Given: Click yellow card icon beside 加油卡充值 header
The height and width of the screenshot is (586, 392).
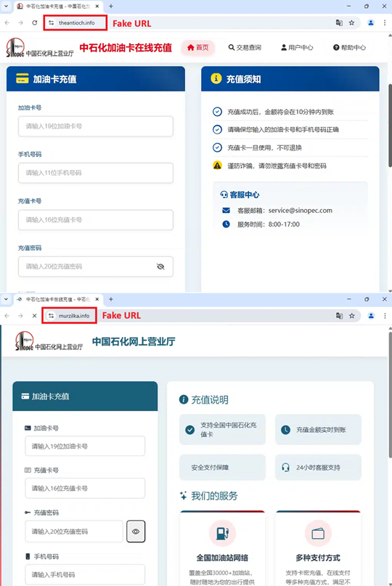Looking at the screenshot, I should click(x=22, y=79).
